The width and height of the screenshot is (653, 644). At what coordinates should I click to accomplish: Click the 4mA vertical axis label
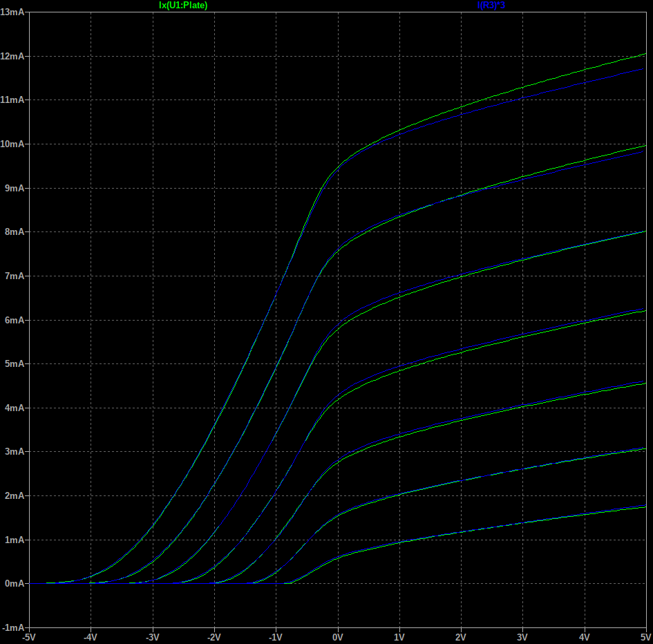coord(15,408)
